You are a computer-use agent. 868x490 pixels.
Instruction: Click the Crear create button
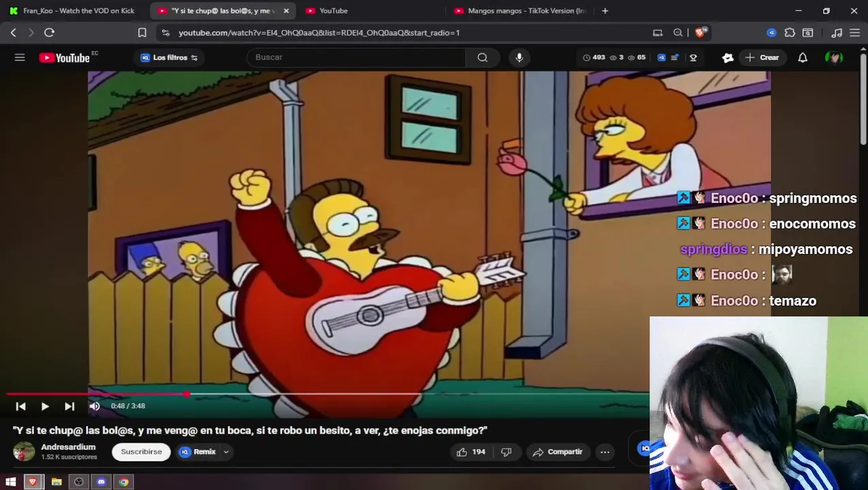pos(762,58)
